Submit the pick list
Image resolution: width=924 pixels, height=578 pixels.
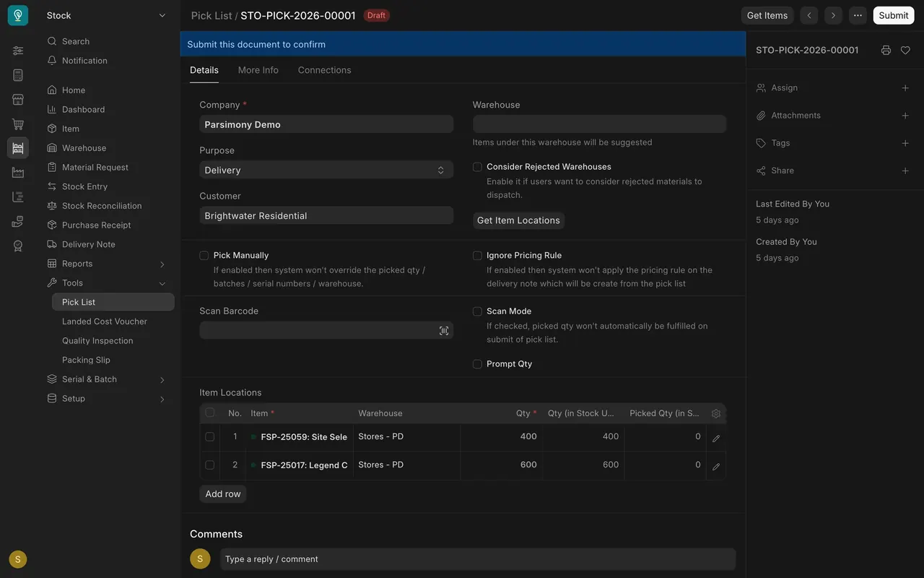894,15
